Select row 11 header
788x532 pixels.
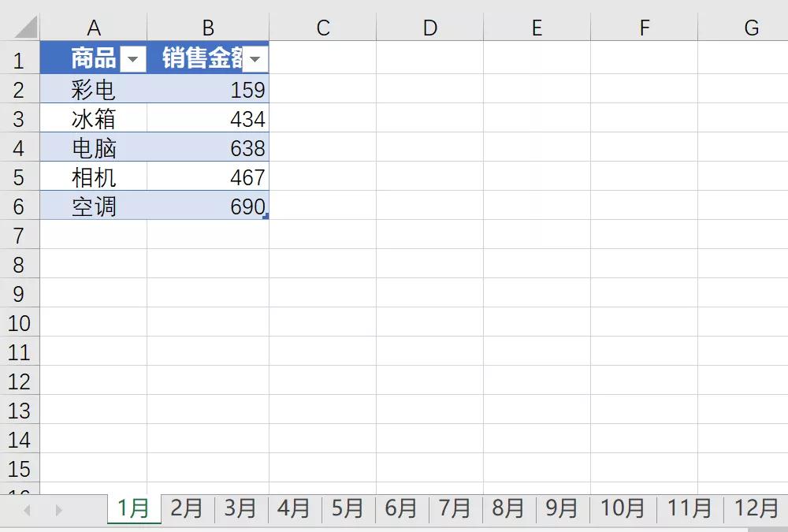[19, 352]
